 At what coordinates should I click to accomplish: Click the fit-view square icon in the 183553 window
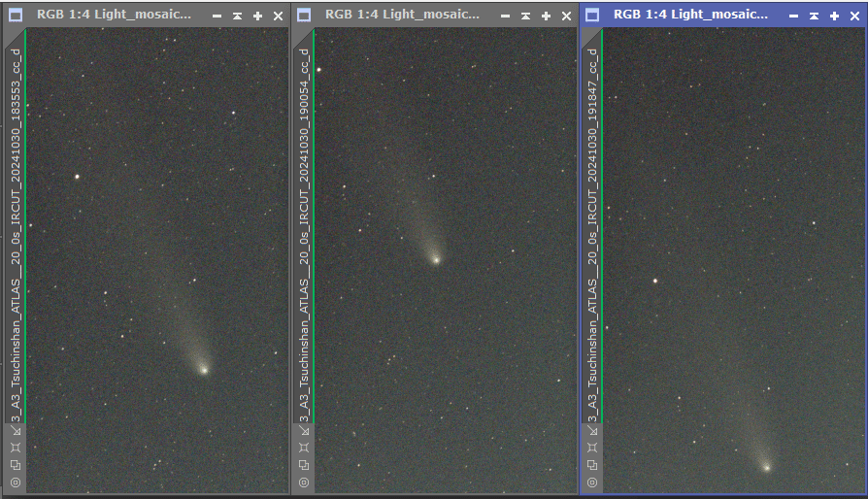(x=16, y=448)
